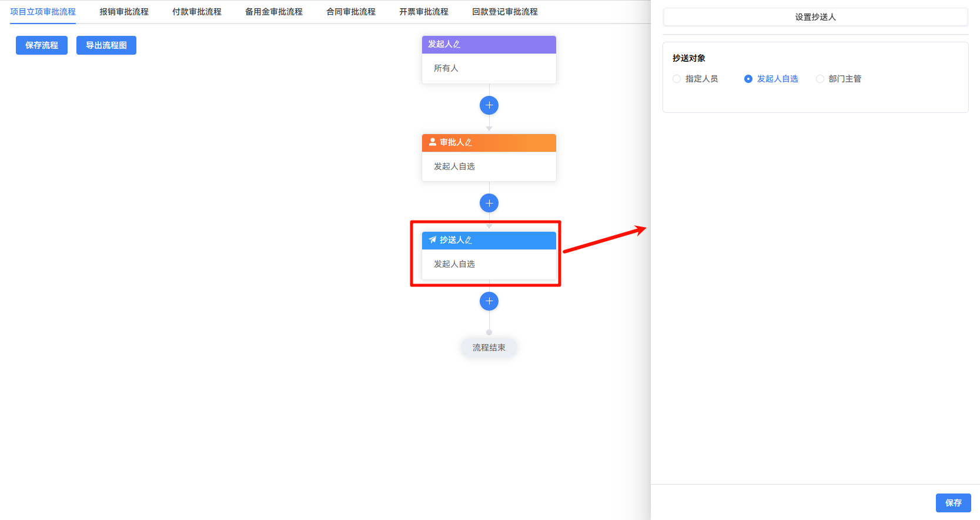Viewport: 980px width, 520px height.
Task: Choose the 部门主管 radio option
Action: (820, 79)
